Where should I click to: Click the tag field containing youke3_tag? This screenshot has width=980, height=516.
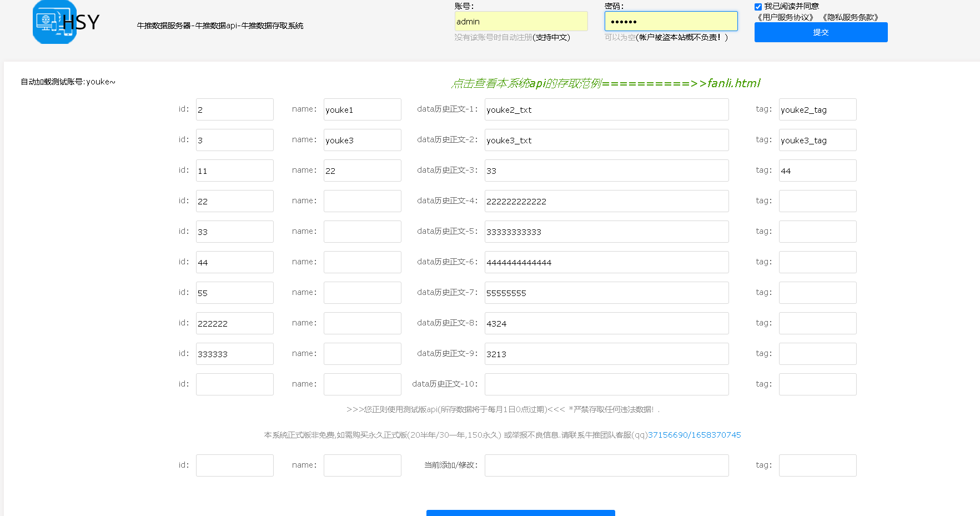click(818, 140)
